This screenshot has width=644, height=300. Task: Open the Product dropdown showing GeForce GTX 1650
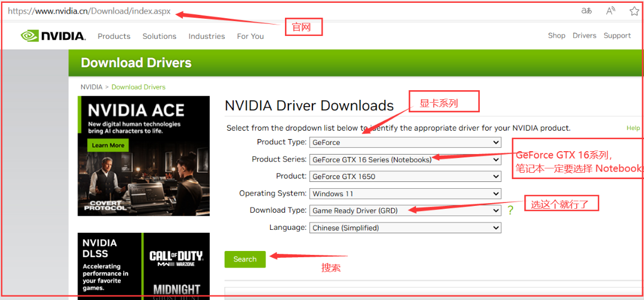tap(405, 177)
